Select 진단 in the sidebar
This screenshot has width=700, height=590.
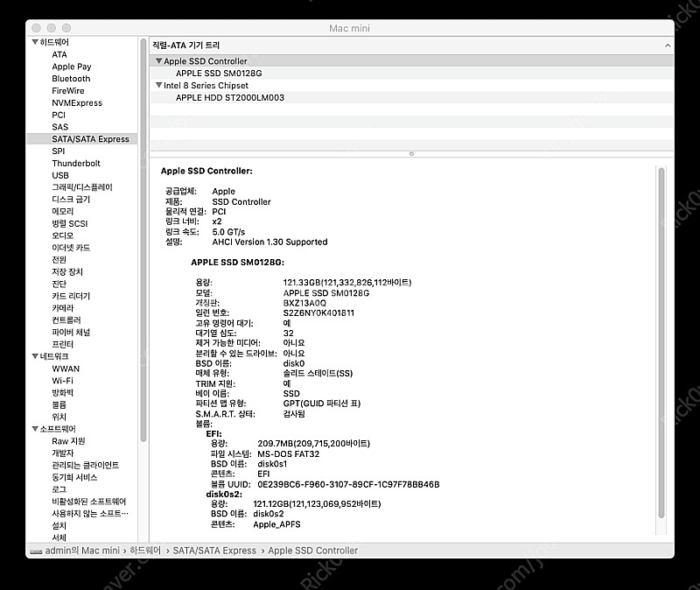[59, 284]
